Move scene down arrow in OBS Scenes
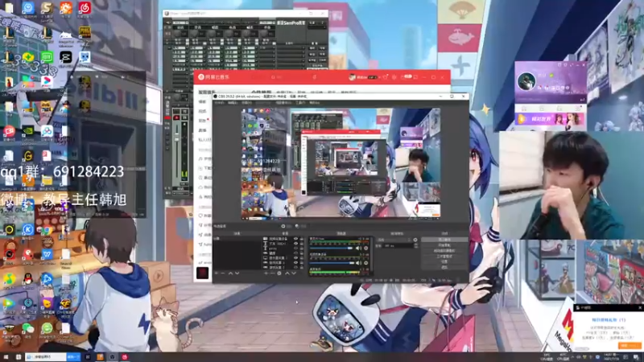This screenshot has height=362, width=644. point(237,273)
